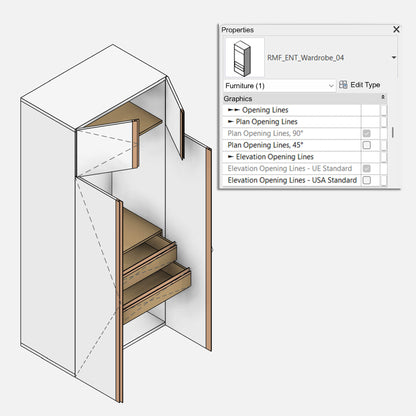The image size is (416, 416).
Task: Click the RMF_ENT_Wardrobe_04 type name
Action: click(305, 58)
